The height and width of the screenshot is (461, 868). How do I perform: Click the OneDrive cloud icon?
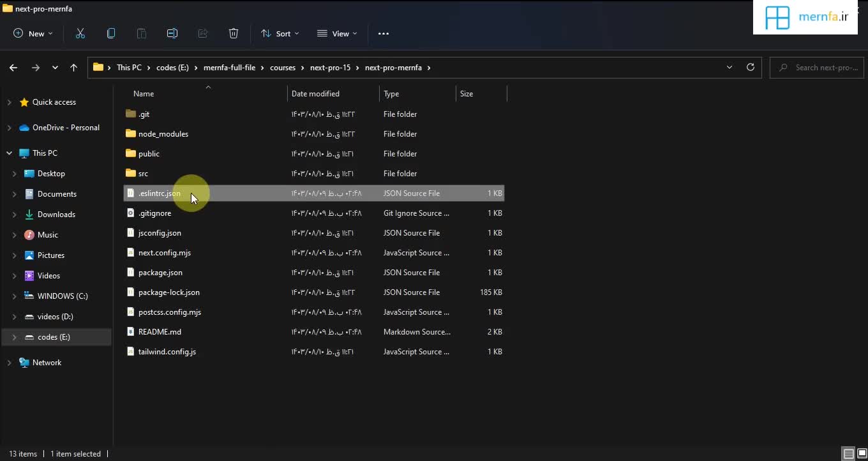pyautogui.click(x=24, y=128)
